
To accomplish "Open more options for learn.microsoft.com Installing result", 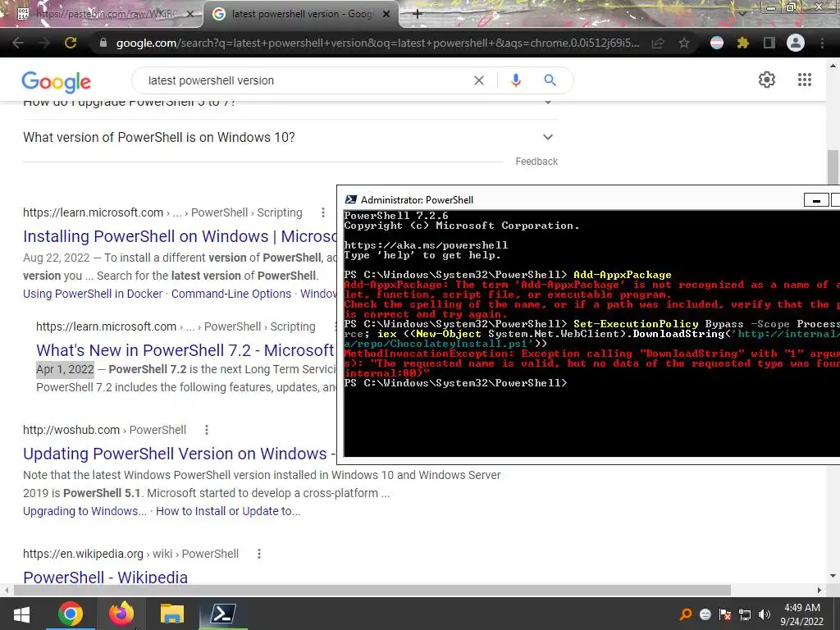I will [x=323, y=212].
